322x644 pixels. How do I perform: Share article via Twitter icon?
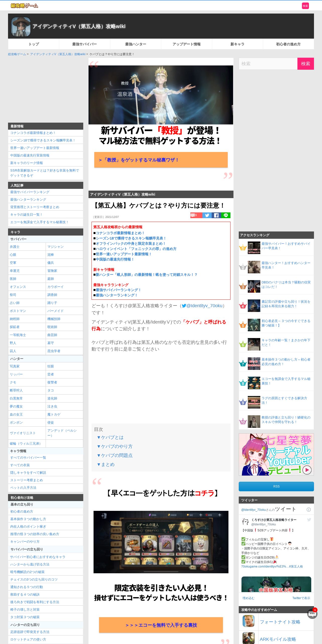click(x=207, y=215)
